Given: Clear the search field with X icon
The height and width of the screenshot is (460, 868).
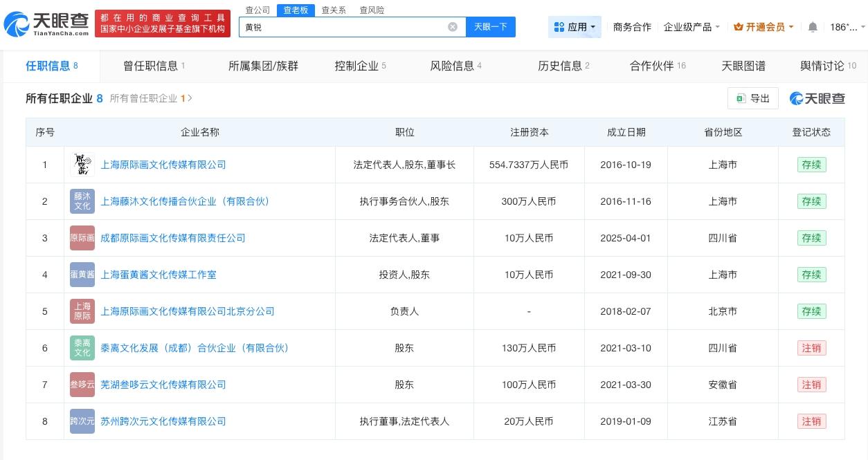Looking at the screenshot, I should tap(453, 27).
